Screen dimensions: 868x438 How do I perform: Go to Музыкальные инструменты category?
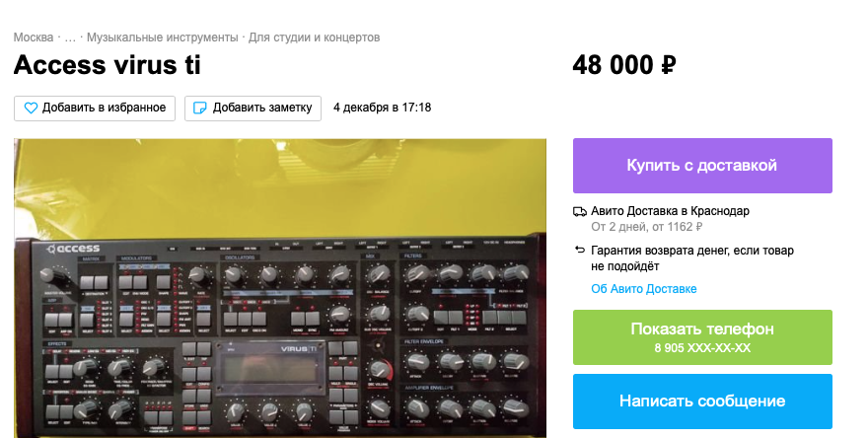(x=162, y=37)
